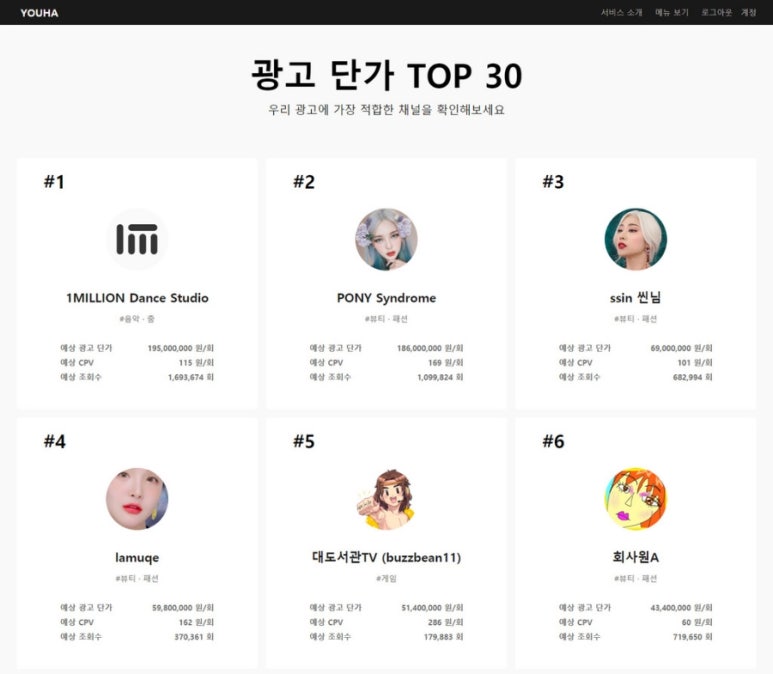The height and width of the screenshot is (674, 773).
Task: Click the #5 rank label
Action: tap(304, 441)
